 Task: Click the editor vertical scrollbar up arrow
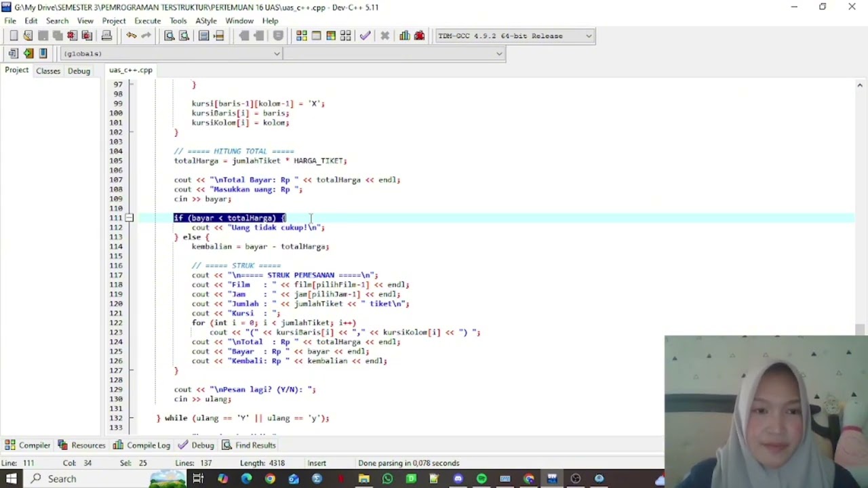(x=861, y=86)
